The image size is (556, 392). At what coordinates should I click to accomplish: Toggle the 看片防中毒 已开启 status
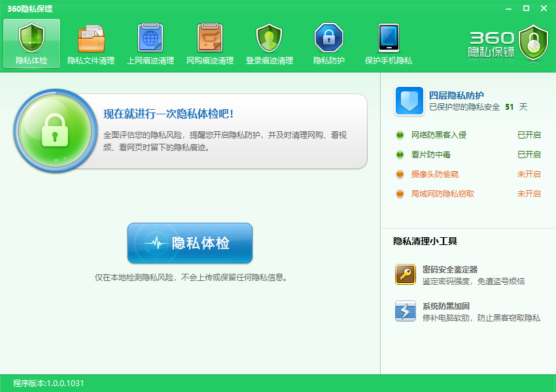[x=529, y=155]
